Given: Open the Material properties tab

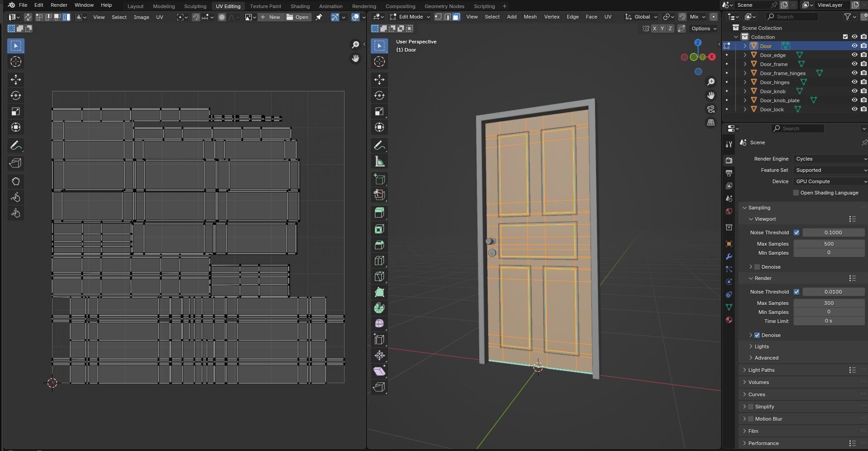Looking at the screenshot, I should coord(729,320).
